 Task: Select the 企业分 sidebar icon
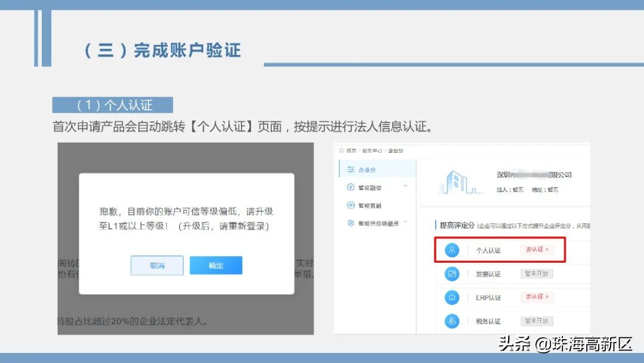pyautogui.click(x=351, y=170)
